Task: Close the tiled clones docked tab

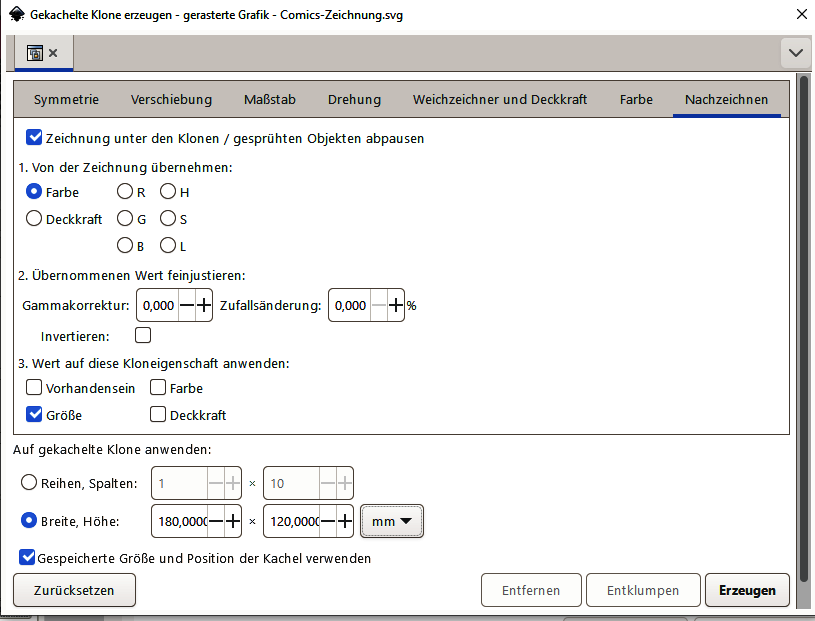Action: [53, 53]
